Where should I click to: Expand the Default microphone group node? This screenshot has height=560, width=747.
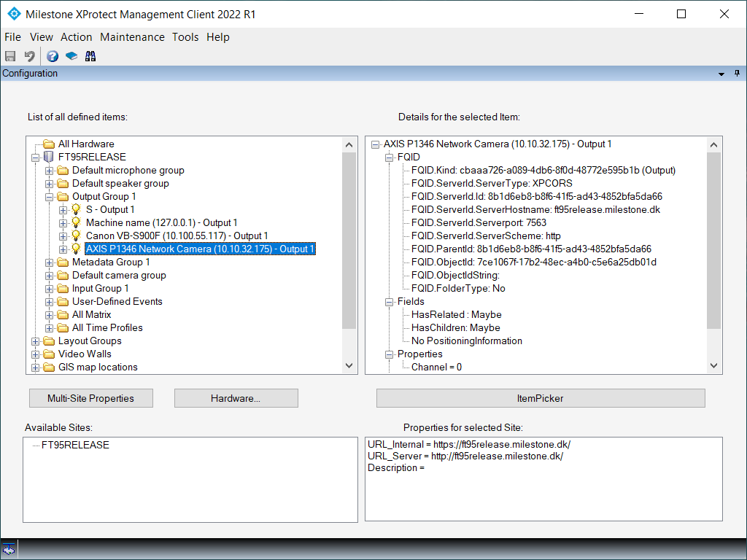click(49, 171)
